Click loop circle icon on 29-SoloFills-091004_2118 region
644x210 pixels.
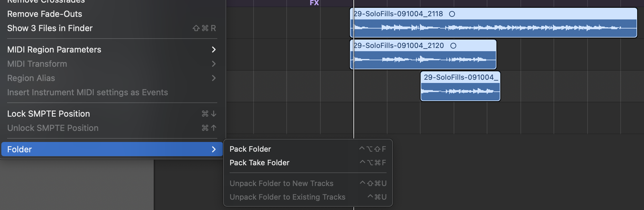pos(452,14)
